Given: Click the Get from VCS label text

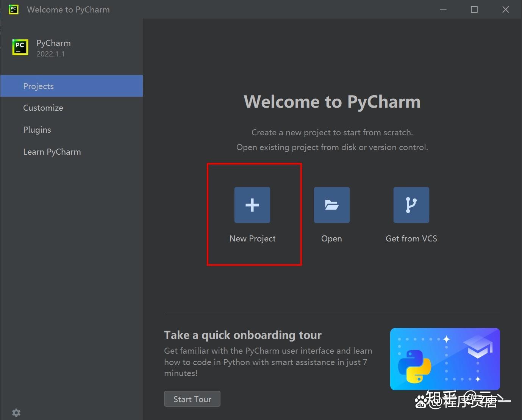Looking at the screenshot, I should [x=411, y=238].
